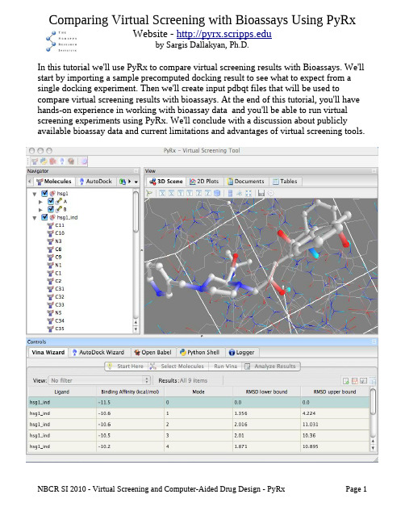Sort by Ligand column header
The image size is (405, 532).
[x=62, y=392]
